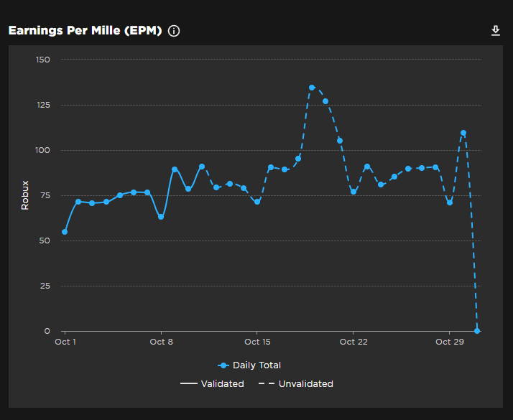Click the Oct 29 x-axis label
Screen dimensions: 513x420
[x=450, y=342]
